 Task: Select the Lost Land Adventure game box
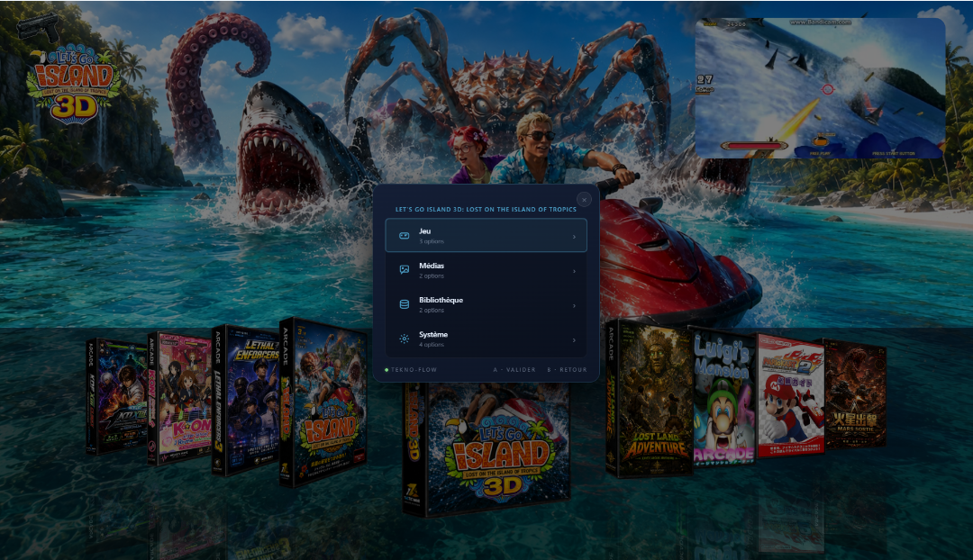point(649,398)
